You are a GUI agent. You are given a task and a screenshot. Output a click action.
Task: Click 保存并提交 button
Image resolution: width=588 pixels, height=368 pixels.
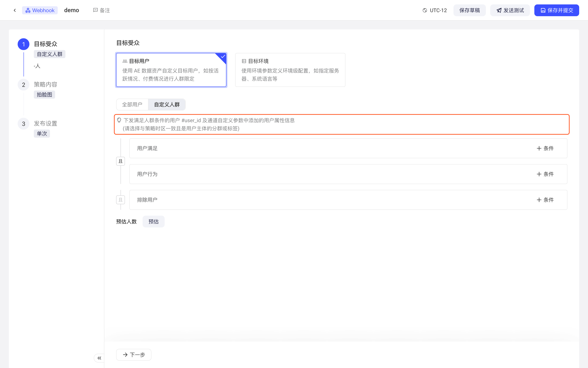pos(556,10)
